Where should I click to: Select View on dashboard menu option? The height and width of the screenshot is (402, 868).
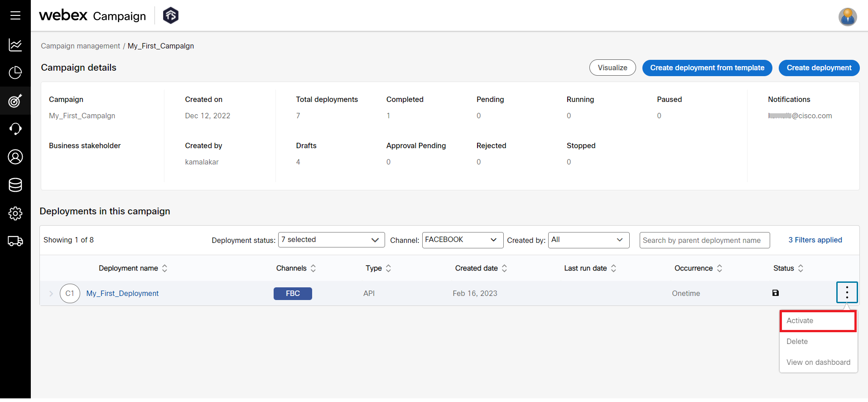coord(818,363)
